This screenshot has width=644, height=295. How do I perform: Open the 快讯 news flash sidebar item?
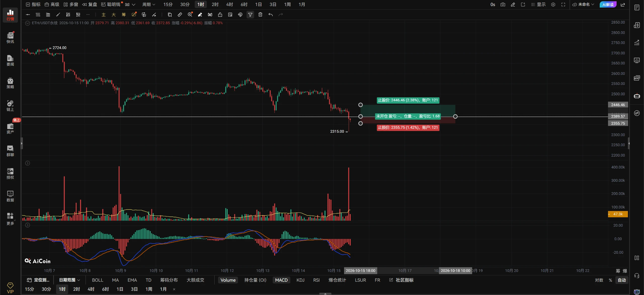tap(10, 37)
